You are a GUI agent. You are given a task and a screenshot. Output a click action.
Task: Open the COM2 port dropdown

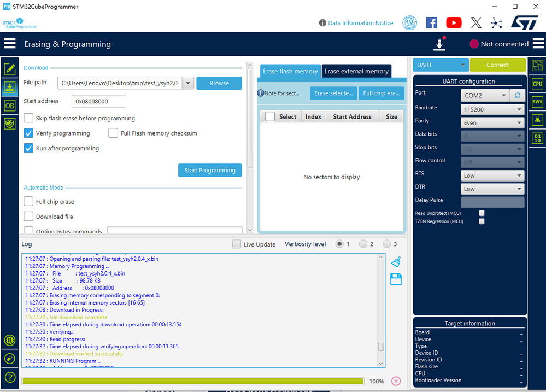click(485, 95)
